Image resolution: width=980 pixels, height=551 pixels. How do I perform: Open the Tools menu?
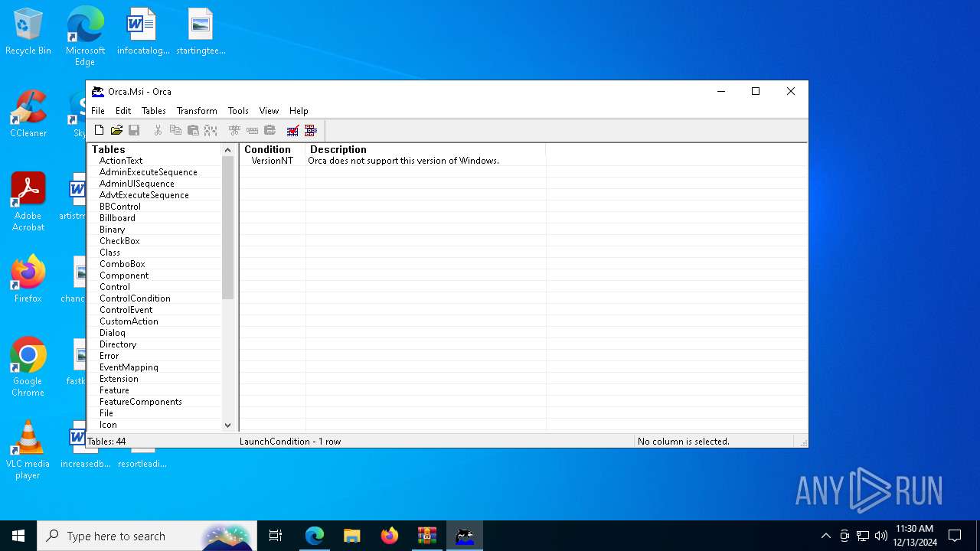(x=238, y=111)
